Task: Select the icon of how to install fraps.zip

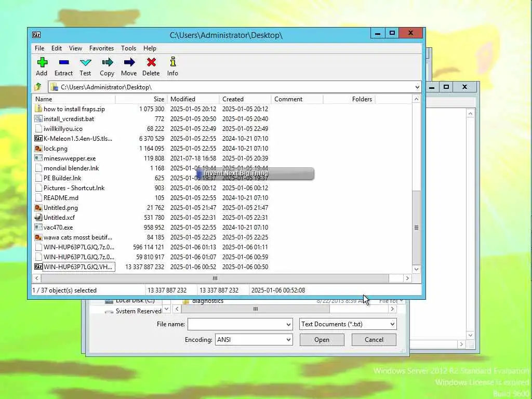Action: point(38,109)
